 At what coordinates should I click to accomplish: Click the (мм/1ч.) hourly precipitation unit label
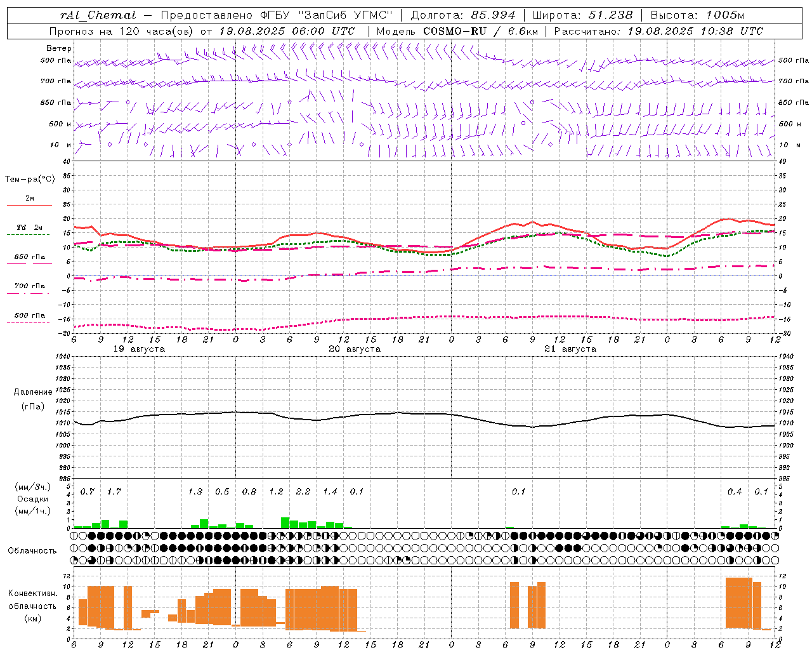pyautogui.click(x=32, y=511)
